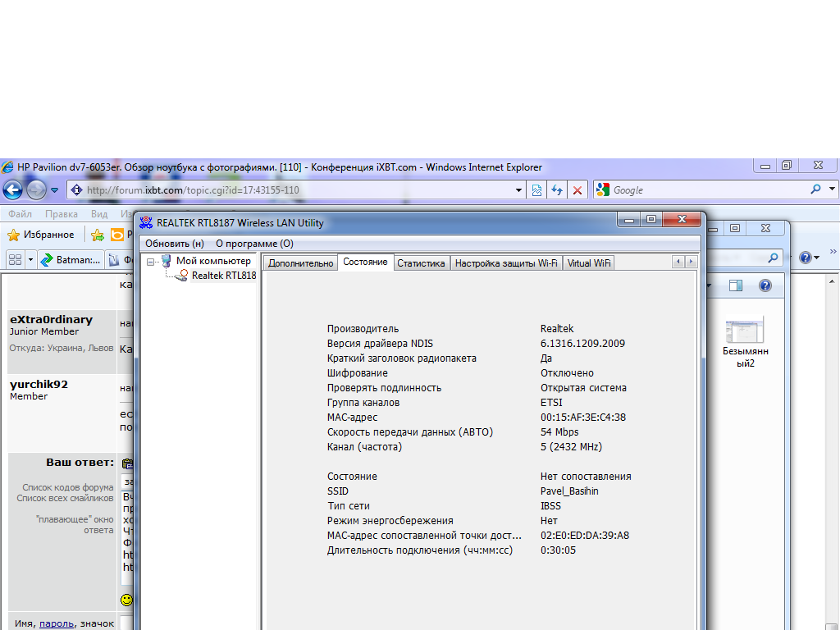This screenshot has width=840, height=630.
Task: Click the IE command bar help icon
Action: 806,258
